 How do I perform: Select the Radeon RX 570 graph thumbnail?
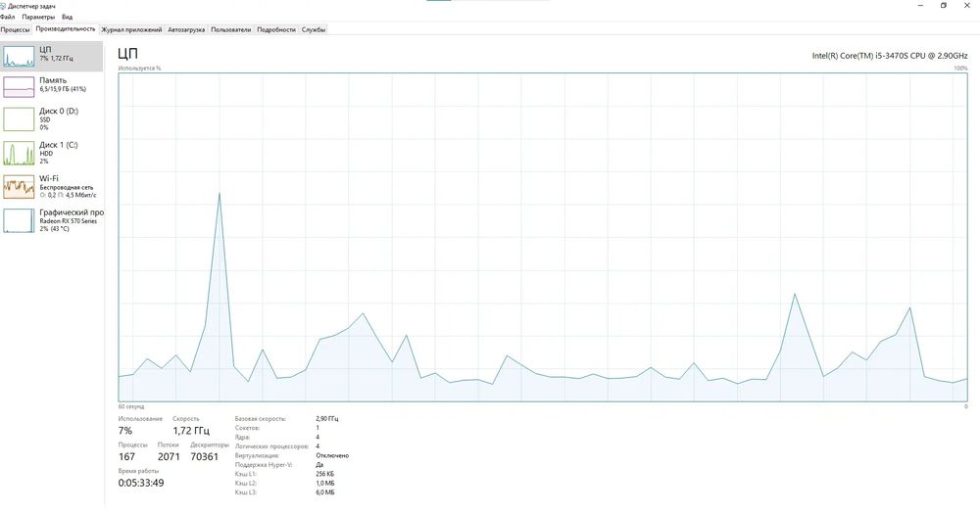click(19, 220)
